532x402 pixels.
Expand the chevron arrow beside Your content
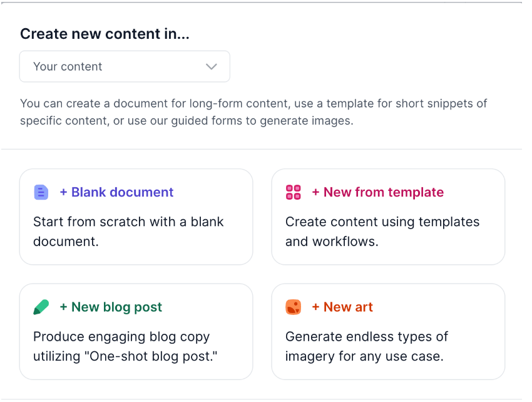click(212, 66)
